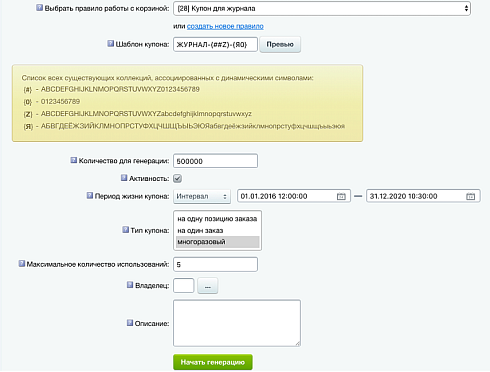The image size is (490, 372).
Task: Click help icon next to Описание label
Action: tap(130, 323)
